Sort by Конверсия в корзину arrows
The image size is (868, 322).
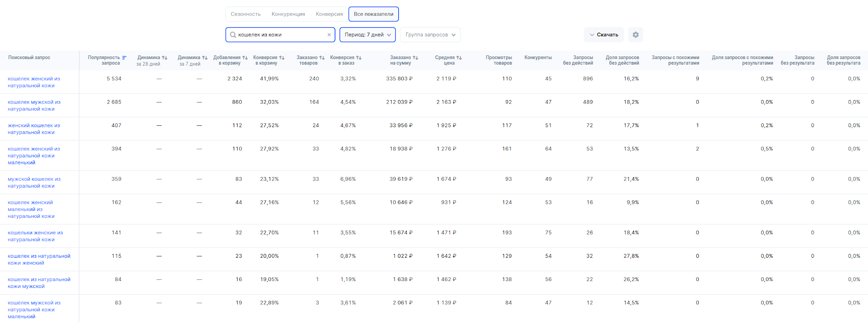tap(282, 58)
